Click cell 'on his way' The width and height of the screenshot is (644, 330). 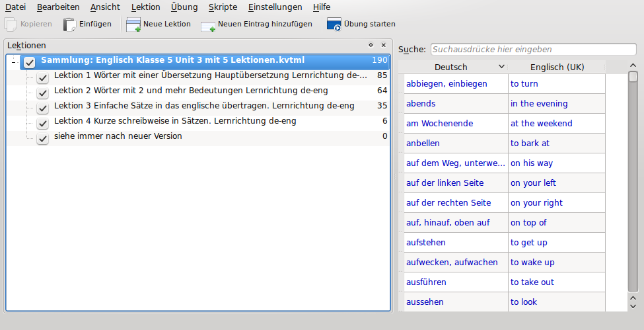tap(557, 163)
